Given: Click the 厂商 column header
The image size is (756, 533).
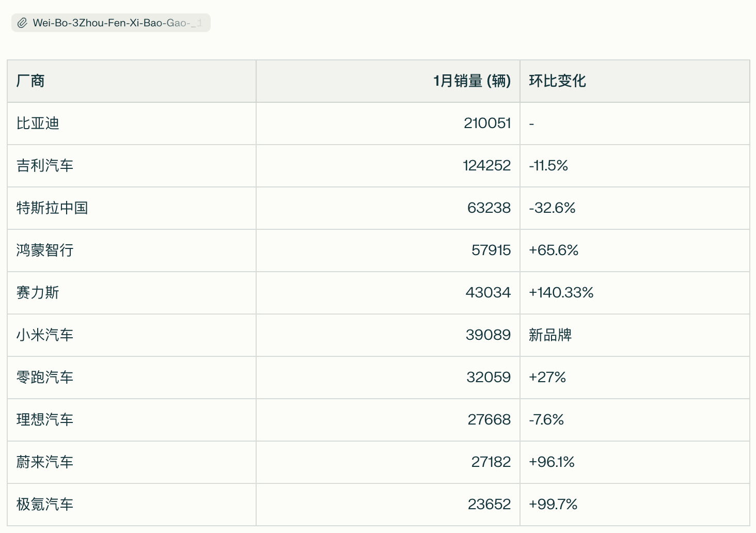Looking at the screenshot, I should 30,81.
